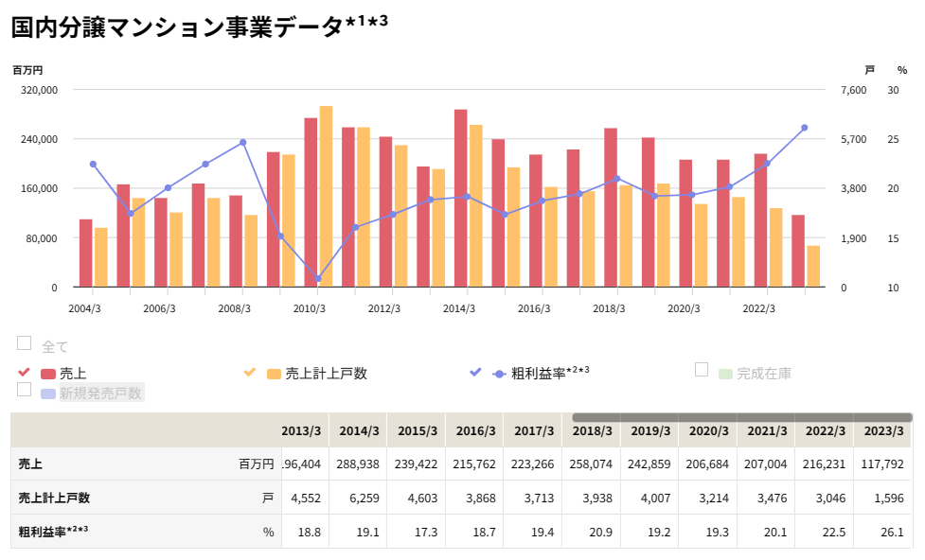Click the units value 3,938

[x=597, y=499]
